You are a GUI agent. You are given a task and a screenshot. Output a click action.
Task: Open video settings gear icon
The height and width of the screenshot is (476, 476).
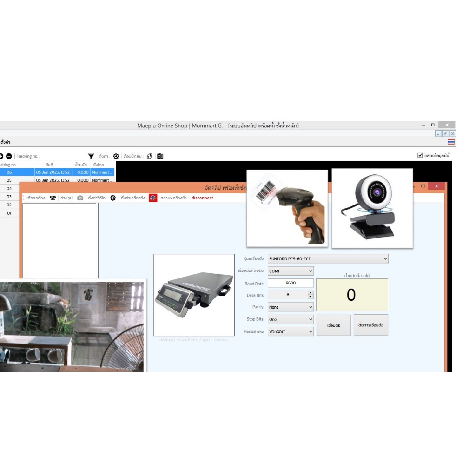(113, 198)
